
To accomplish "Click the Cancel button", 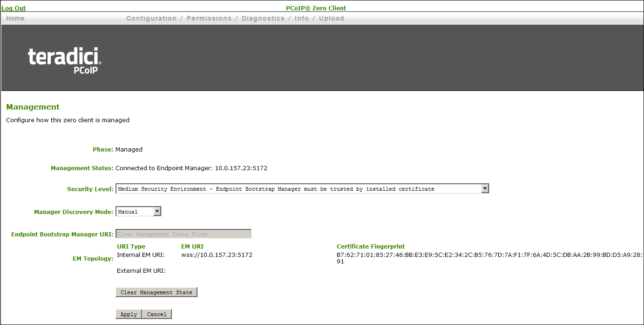I will click(x=157, y=314).
